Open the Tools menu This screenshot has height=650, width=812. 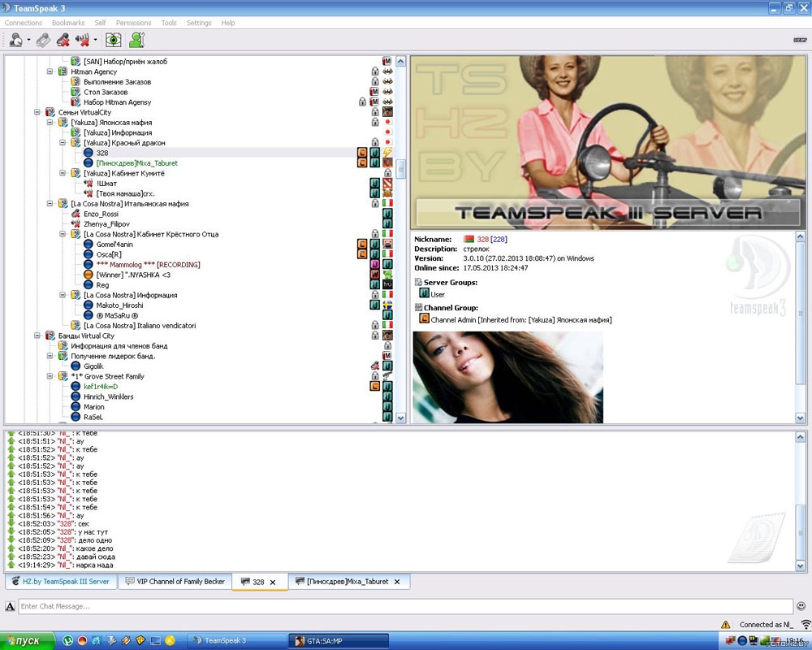169,23
